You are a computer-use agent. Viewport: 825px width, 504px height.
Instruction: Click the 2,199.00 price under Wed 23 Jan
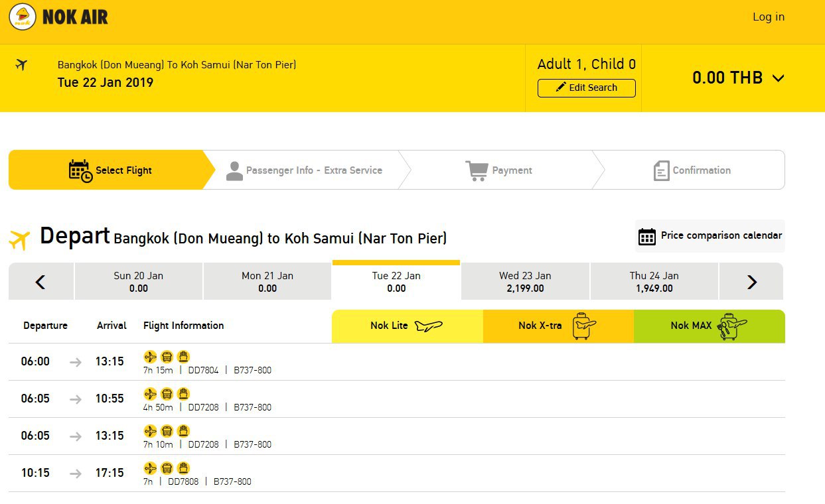525,288
